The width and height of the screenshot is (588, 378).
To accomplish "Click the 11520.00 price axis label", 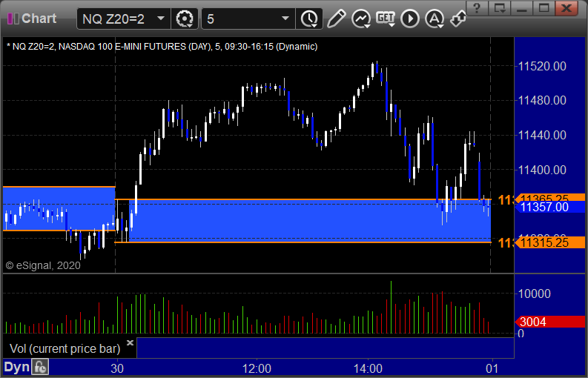I will (x=542, y=67).
